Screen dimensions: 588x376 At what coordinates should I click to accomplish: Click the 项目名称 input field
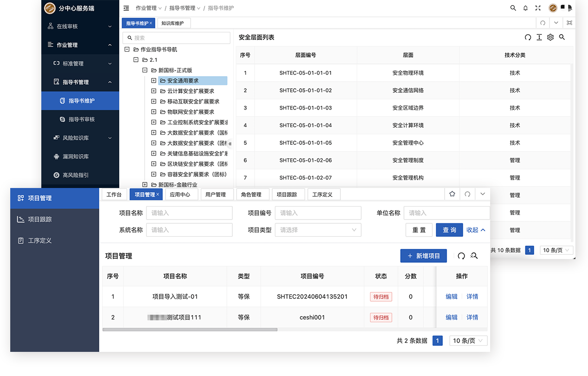[x=189, y=213]
